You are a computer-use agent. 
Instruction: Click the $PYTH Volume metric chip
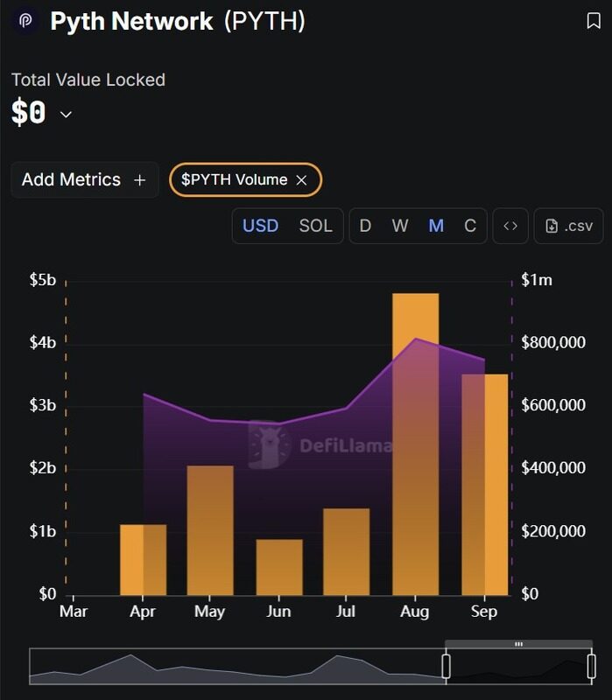click(234, 179)
